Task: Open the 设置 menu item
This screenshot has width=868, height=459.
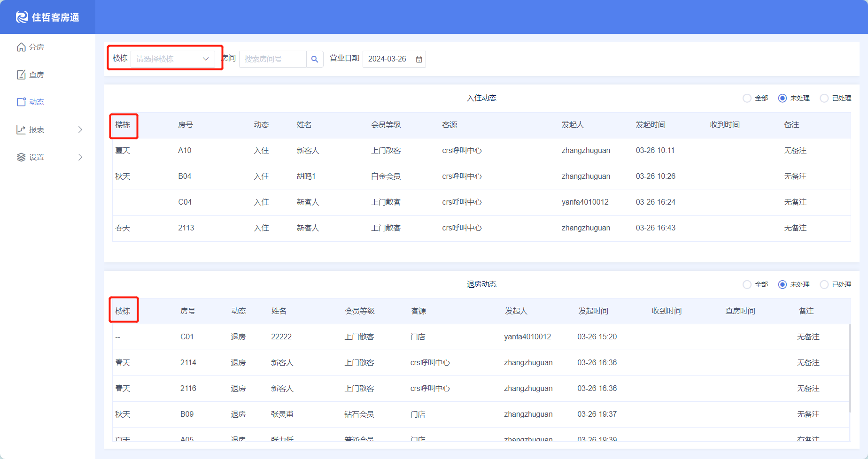Action: click(x=47, y=157)
